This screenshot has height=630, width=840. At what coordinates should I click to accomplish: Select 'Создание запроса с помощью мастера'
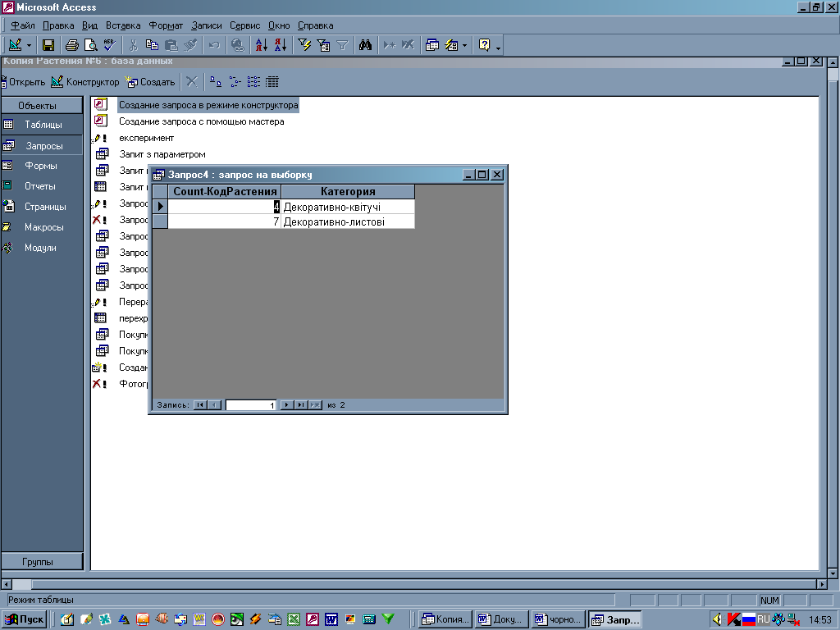tap(202, 121)
